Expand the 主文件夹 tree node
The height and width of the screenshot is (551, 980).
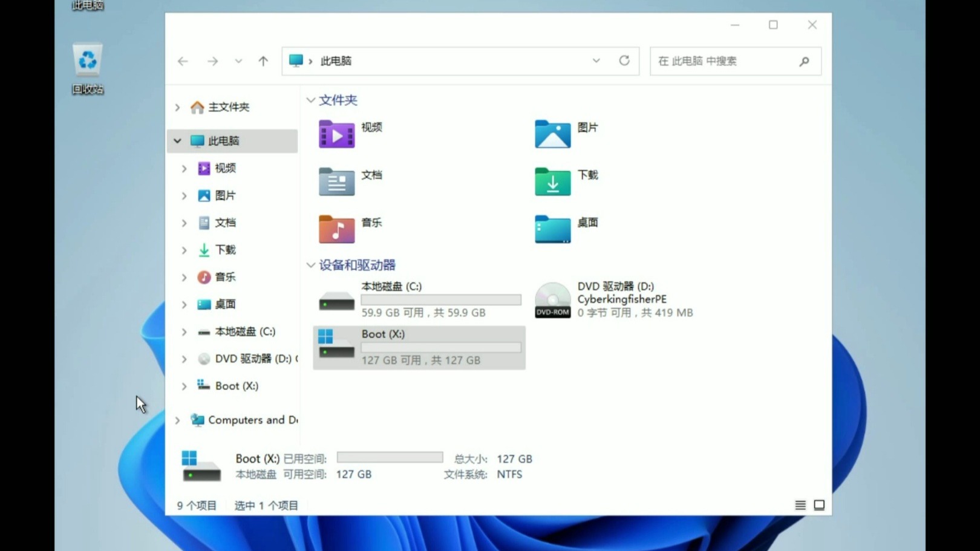coord(177,108)
